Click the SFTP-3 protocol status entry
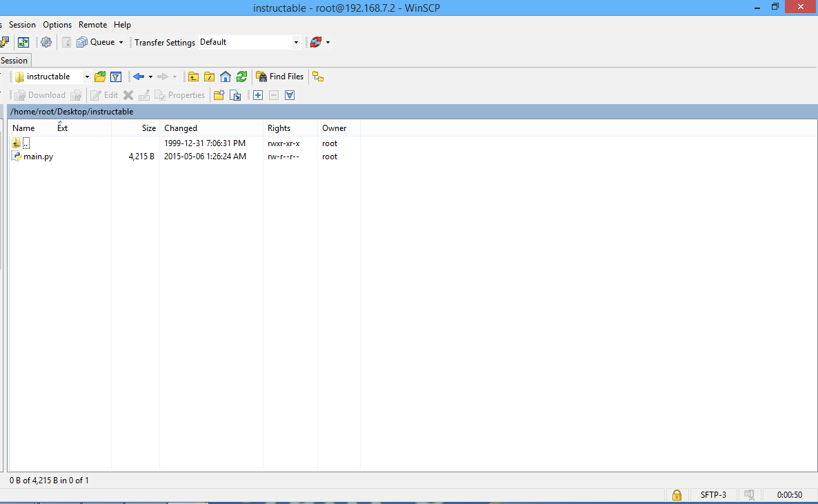Image resolution: width=818 pixels, height=504 pixels. pos(713,494)
